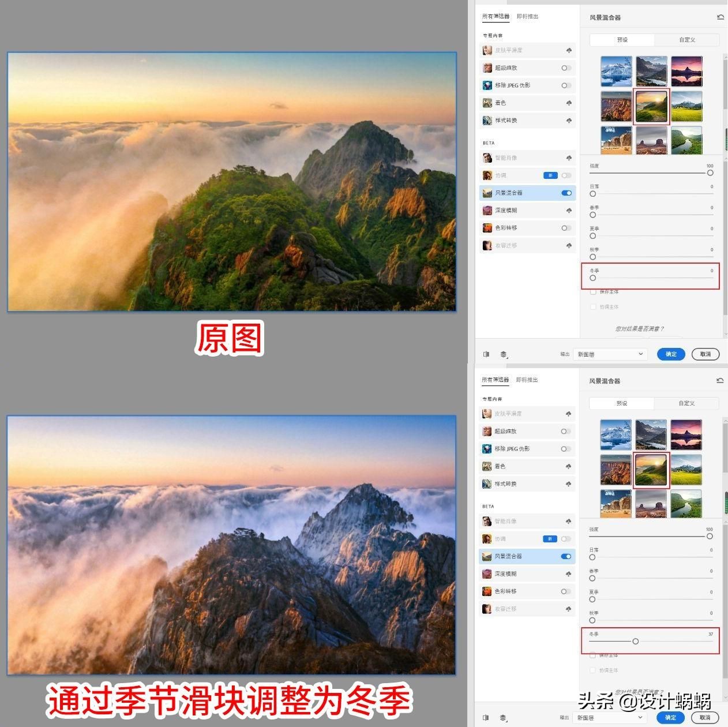Open the output dropdown in the lower panel
The height and width of the screenshot is (727, 728).
(x=609, y=719)
